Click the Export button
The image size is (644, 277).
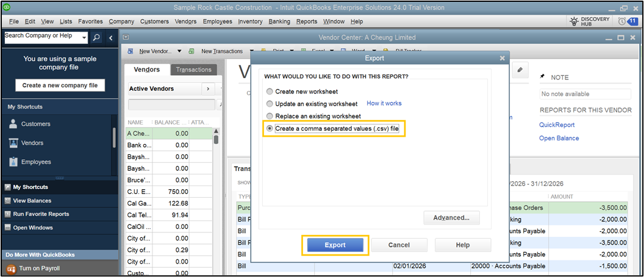point(335,245)
